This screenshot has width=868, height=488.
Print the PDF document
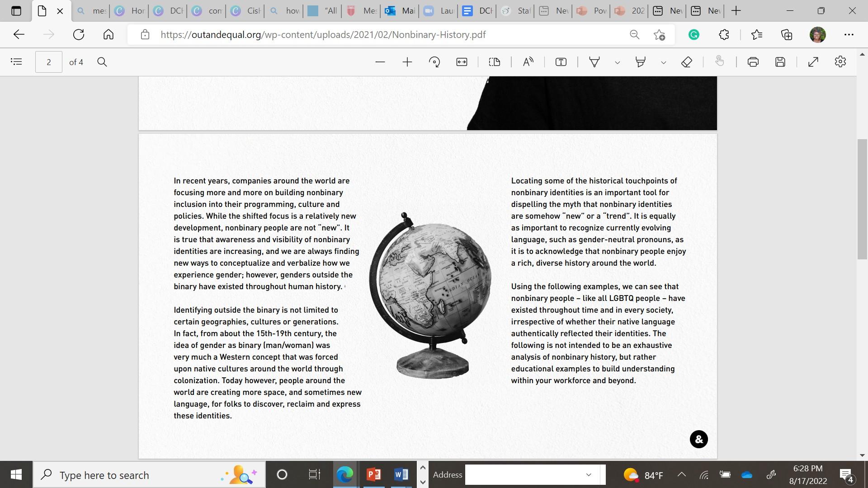point(753,62)
